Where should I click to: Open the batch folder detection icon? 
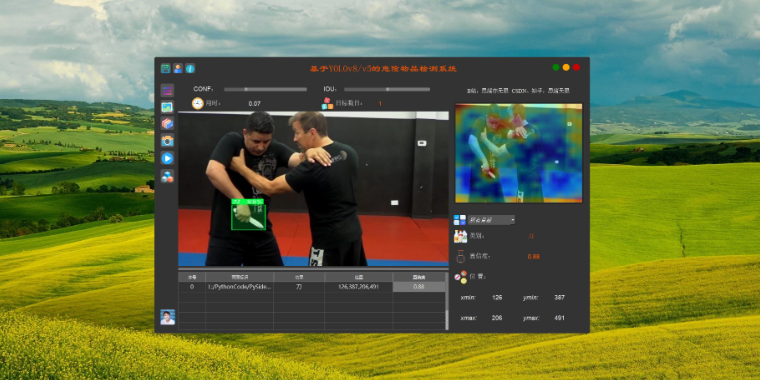tap(167, 124)
